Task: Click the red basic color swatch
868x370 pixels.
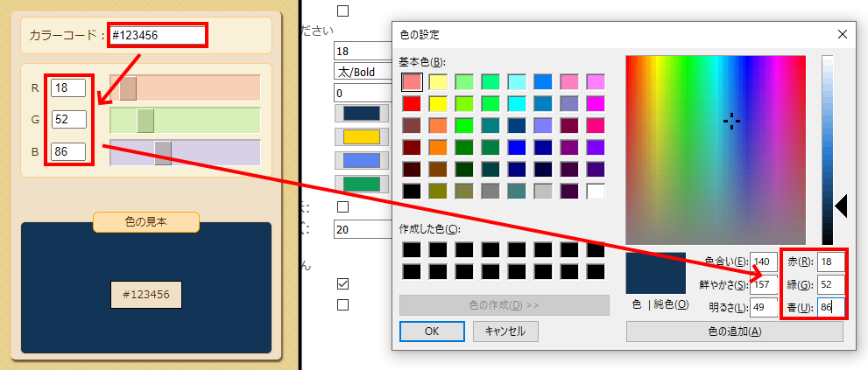Action: tap(412, 103)
